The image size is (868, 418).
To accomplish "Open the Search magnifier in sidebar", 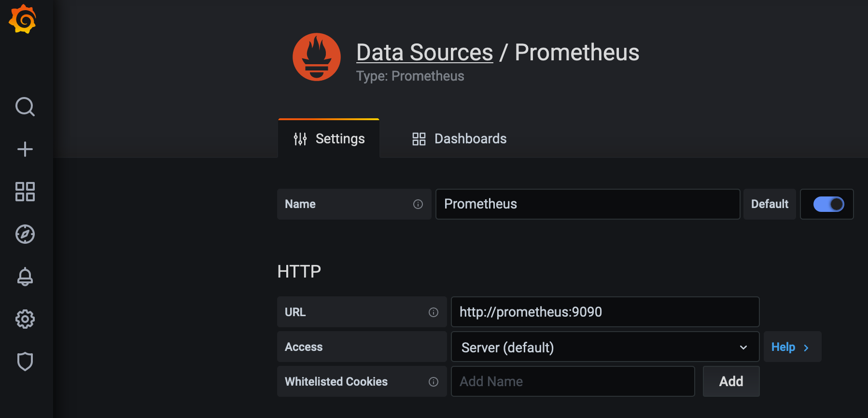I will coord(25,107).
